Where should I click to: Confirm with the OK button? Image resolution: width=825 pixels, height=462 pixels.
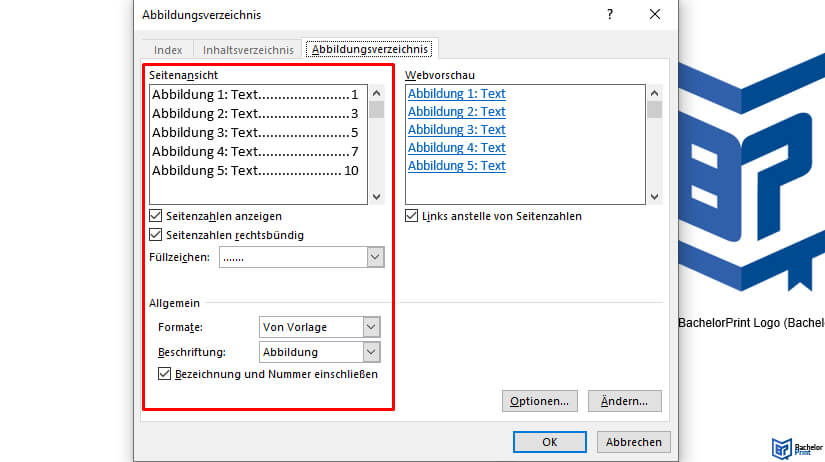point(550,442)
